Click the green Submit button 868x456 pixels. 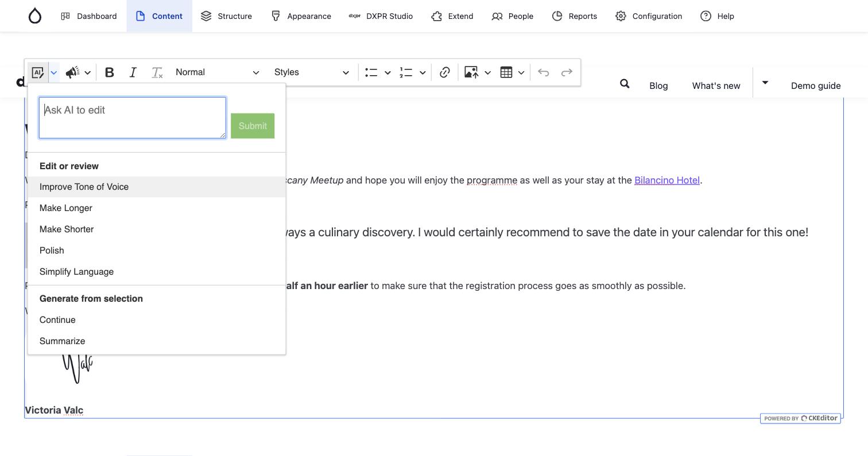253,126
